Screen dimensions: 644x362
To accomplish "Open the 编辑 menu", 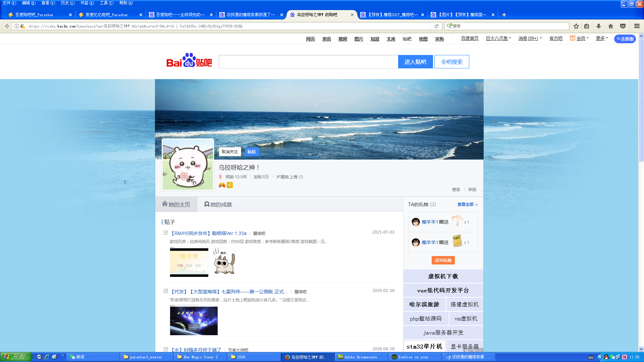I will (x=29, y=3).
